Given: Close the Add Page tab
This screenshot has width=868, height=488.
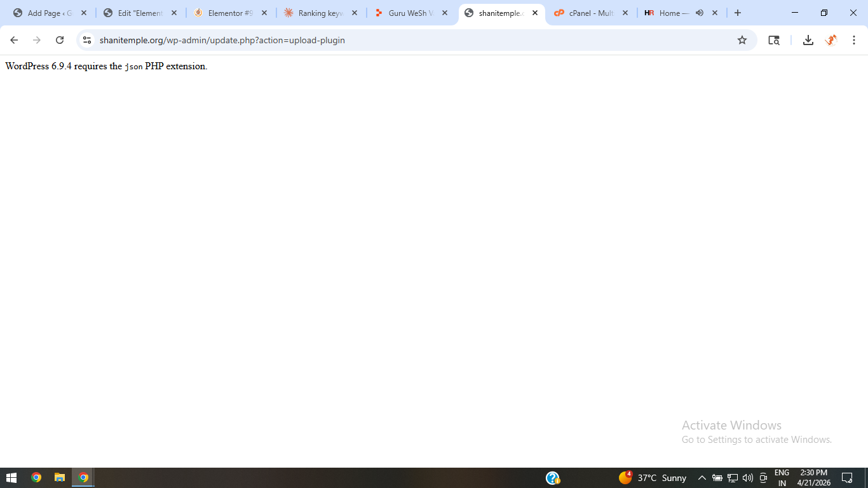Looking at the screenshot, I should (83, 13).
